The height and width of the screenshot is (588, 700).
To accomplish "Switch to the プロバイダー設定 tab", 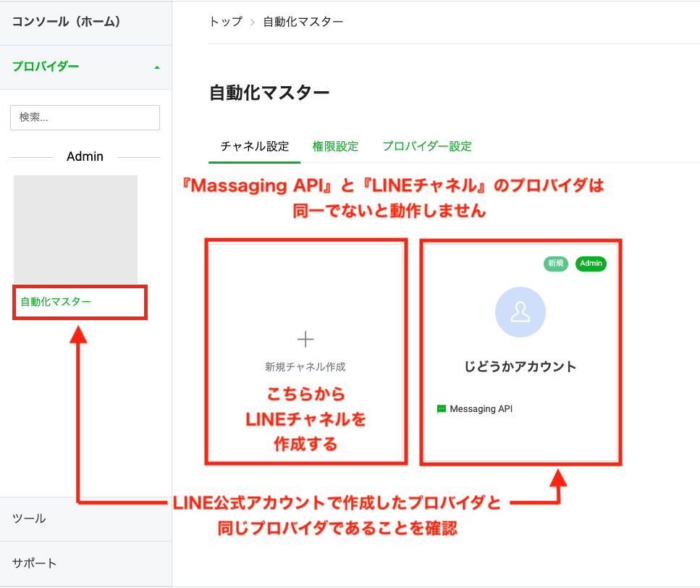I will coord(427,146).
